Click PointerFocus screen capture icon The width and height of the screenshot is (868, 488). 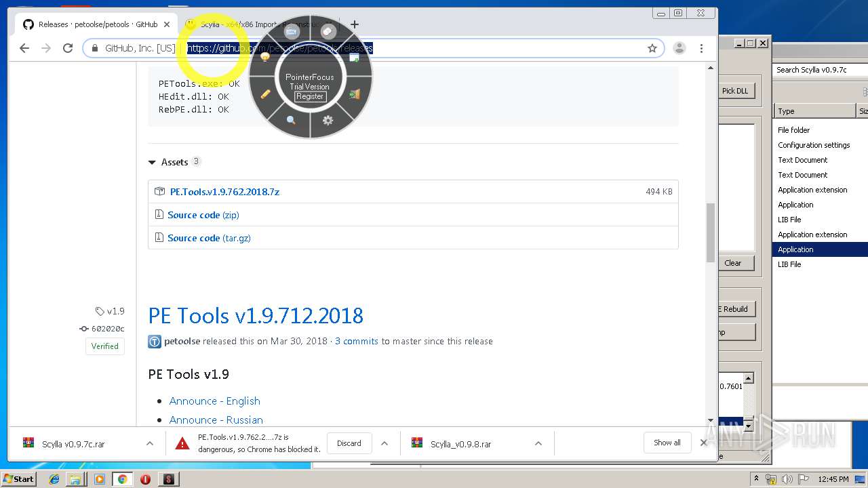(354, 58)
